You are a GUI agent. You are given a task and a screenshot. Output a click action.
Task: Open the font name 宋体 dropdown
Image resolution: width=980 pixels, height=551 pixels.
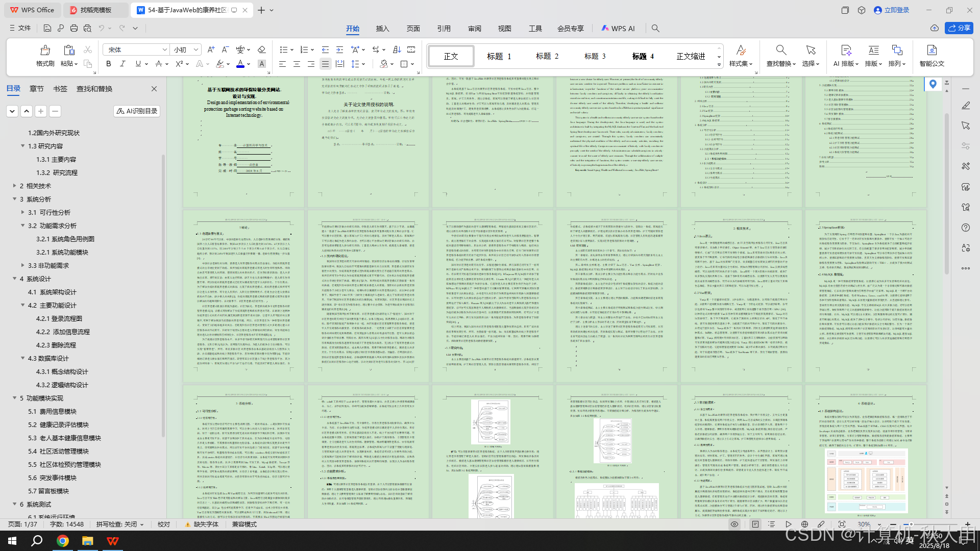point(165,49)
